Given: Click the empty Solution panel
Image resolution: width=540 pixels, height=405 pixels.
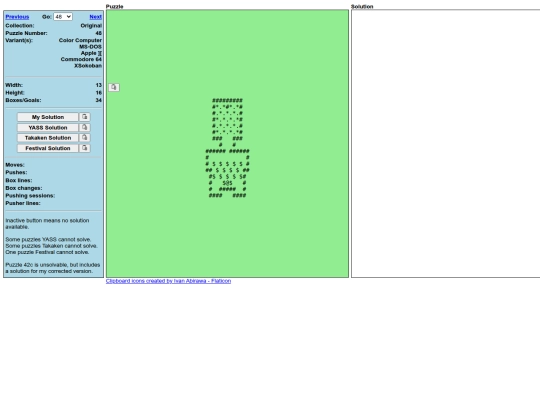Looking at the screenshot, I should (445, 144).
